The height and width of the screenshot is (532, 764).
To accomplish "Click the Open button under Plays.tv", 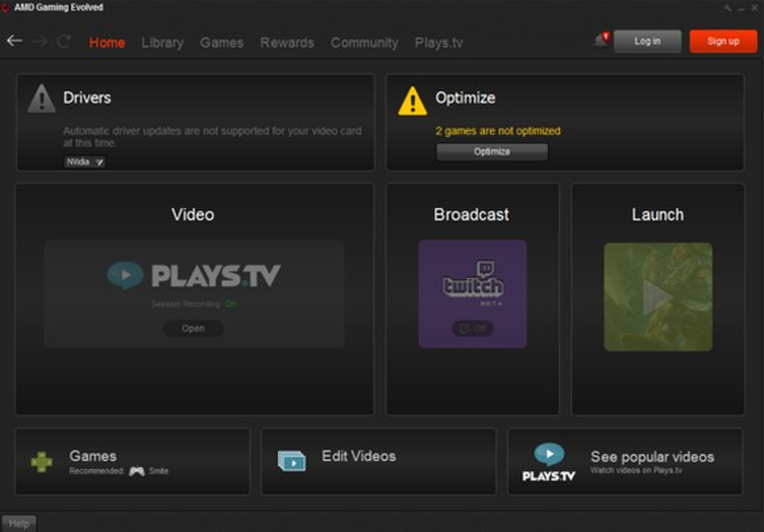I will coord(193,328).
